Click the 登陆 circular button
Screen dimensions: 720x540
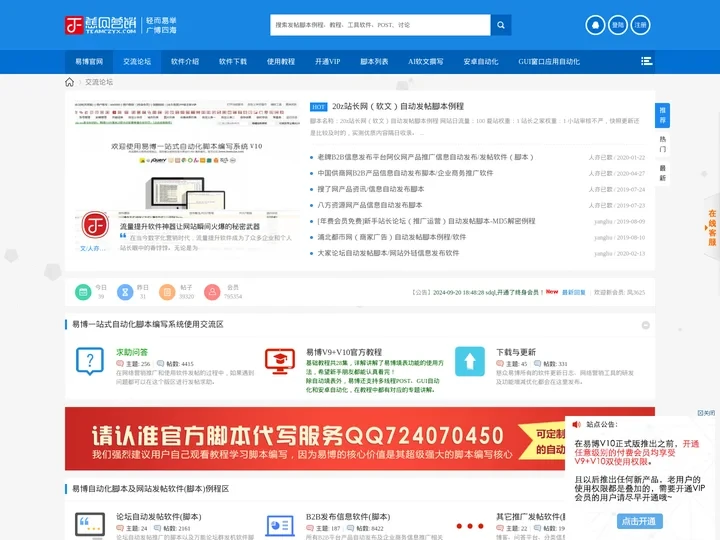[618, 25]
